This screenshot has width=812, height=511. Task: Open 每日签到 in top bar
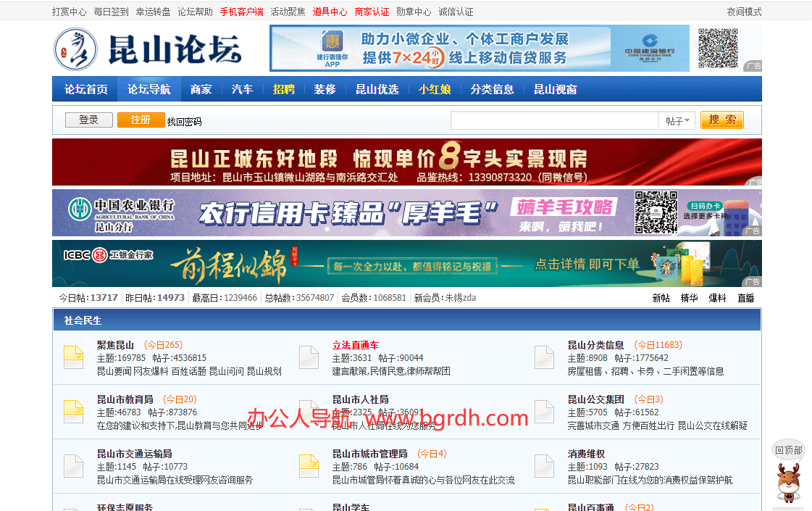pos(111,12)
